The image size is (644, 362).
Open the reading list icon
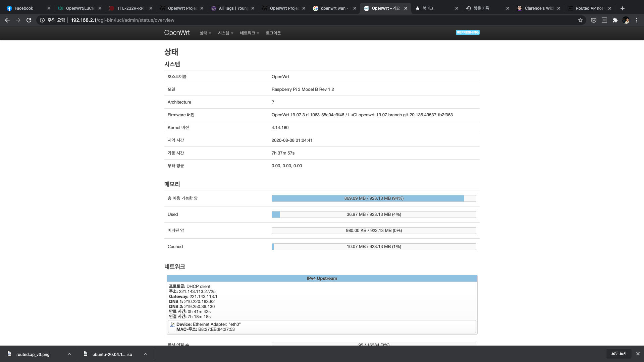tap(604, 20)
